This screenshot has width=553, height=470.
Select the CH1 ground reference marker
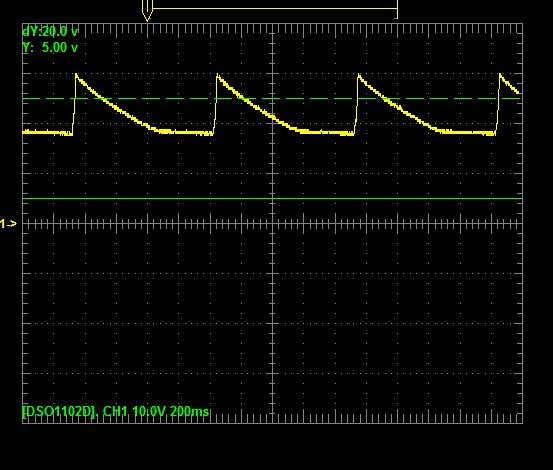pos(8,224)
